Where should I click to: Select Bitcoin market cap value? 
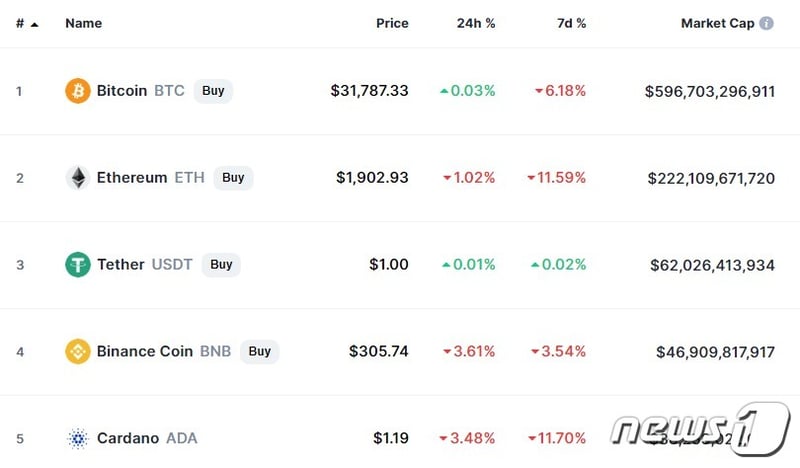(x=710, y=91)
